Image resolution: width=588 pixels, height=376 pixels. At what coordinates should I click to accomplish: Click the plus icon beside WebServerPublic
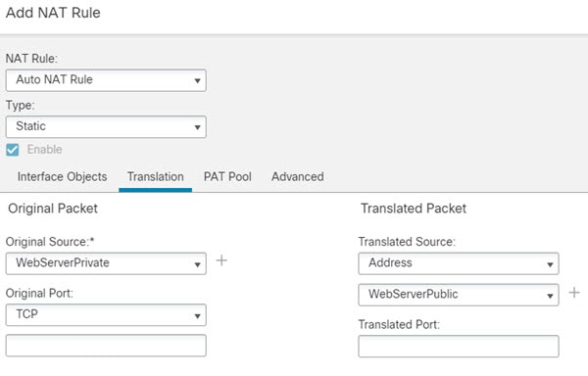click(574, 293)
